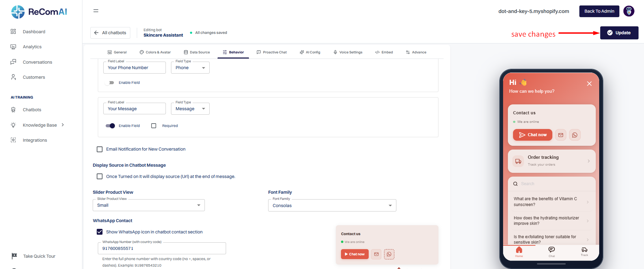Click the hamburger menu icon
Image resolution: width=644 pixels, height=269 pixels.
pyautogui.click(x=96, y=11)
